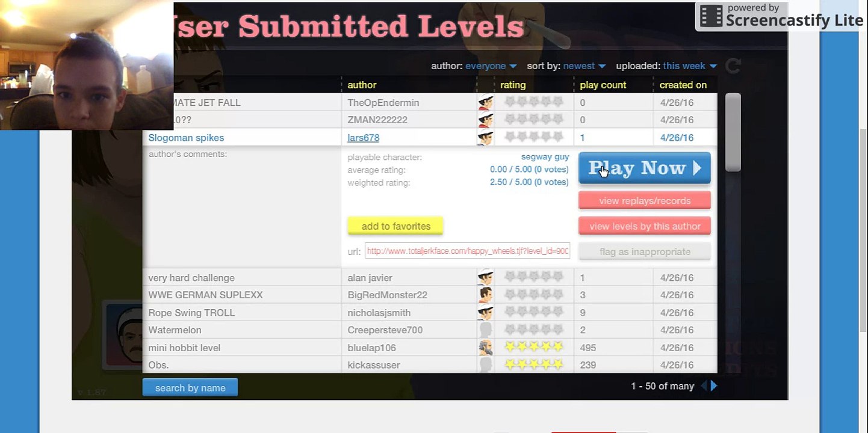Click character icon in TheOpEndermin row

pyautogui.click(x=485, y=102)
